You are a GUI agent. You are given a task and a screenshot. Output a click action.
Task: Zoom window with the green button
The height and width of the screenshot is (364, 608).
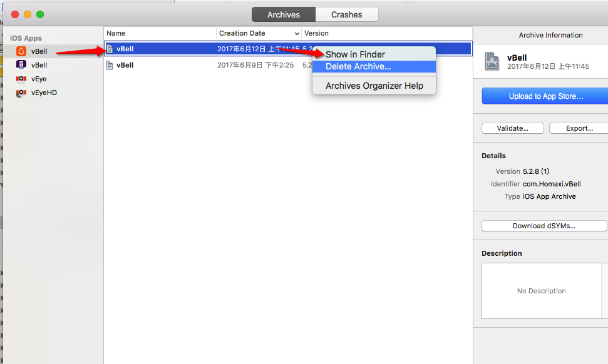click(x=40, y=14)
